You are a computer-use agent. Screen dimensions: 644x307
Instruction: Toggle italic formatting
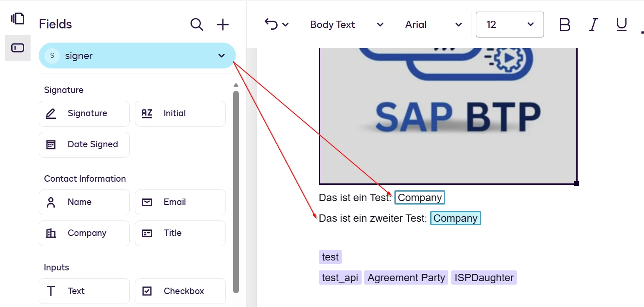coord(594,25)
